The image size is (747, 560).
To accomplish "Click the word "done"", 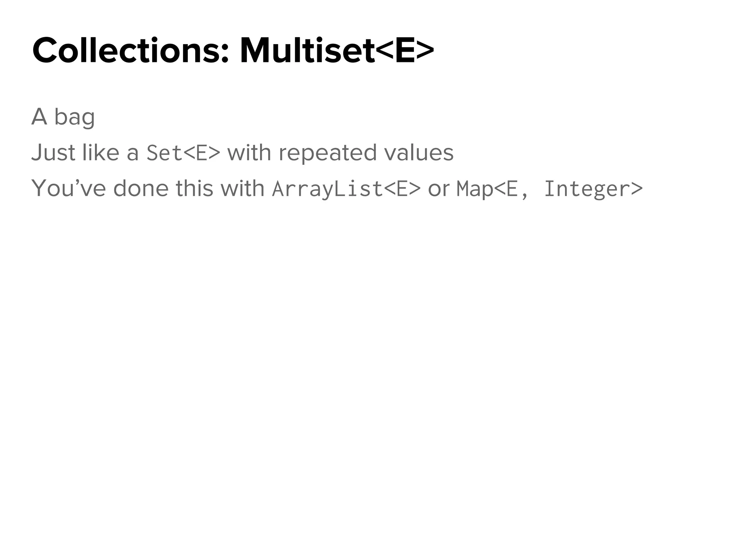I will click(141, 188).
